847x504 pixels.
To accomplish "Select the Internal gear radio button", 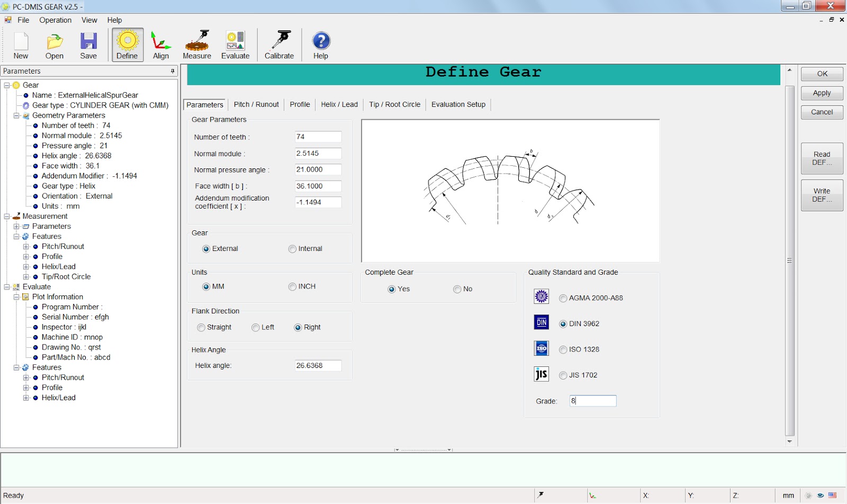I will pyautogui.click(x=292, y=249).
